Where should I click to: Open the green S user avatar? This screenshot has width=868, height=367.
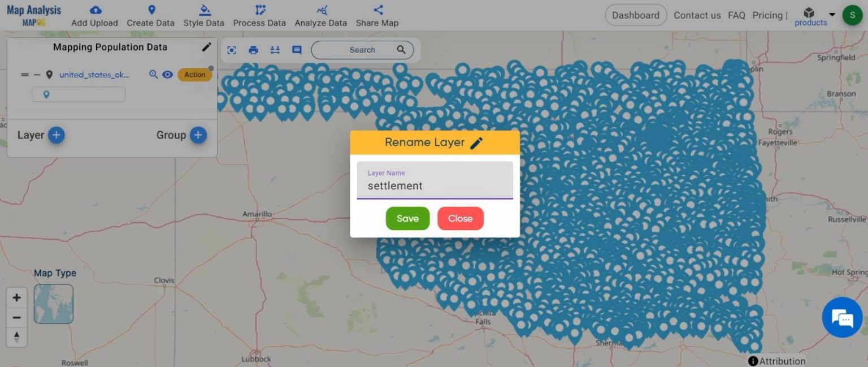point(852,15)
